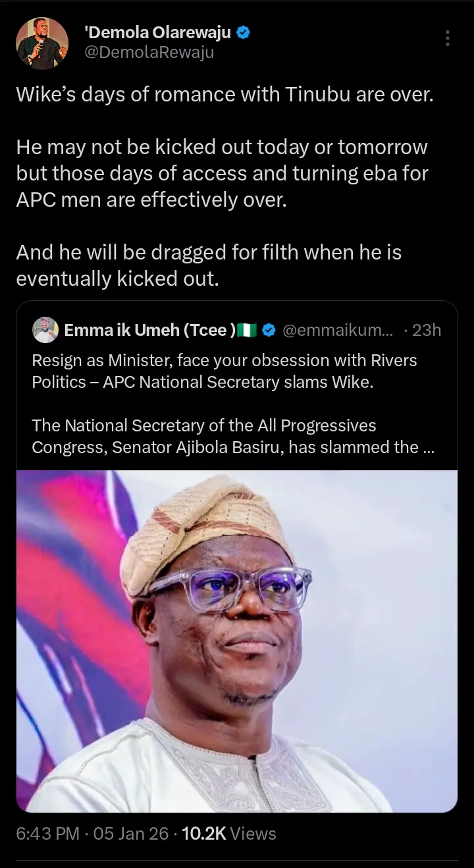Click the "And he will be dragged" paragraph
The image size is (474, 868).
[x=209, y=265]
